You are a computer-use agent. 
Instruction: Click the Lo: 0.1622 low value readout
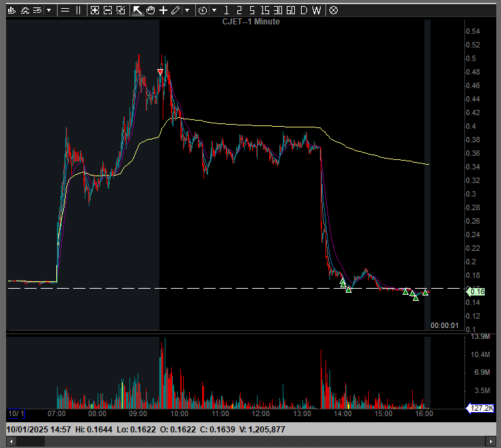(136, 430)
